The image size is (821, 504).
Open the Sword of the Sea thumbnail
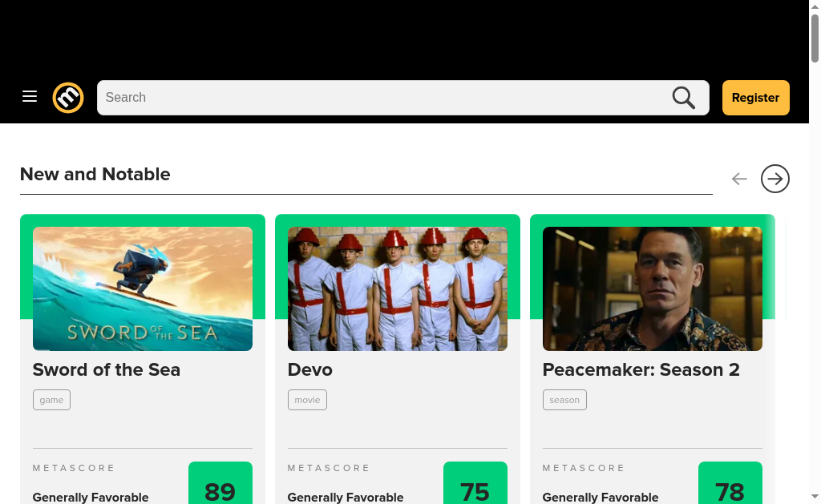[143, 289]
